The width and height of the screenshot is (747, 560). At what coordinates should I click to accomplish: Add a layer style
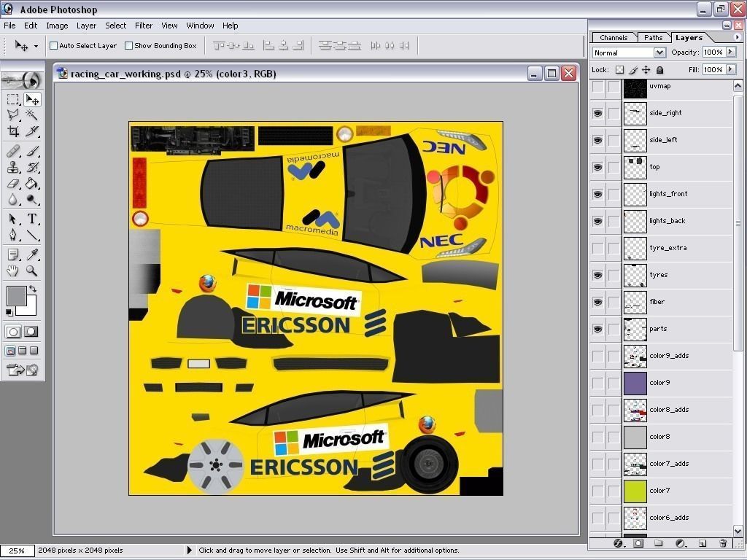619,543
